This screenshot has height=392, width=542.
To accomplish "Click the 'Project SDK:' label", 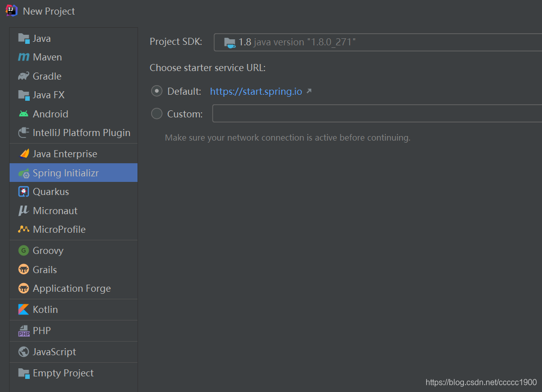I will [x=176, y=41].
